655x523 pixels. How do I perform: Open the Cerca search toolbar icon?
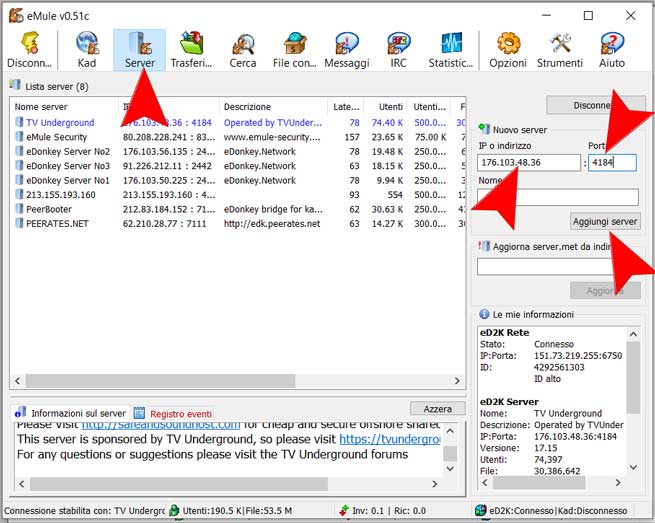point(243,43)
